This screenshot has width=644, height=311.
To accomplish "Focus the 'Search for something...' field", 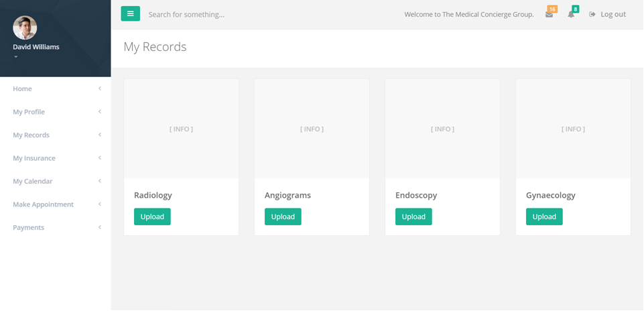I will pyautogui.click(x=186, y=14).
